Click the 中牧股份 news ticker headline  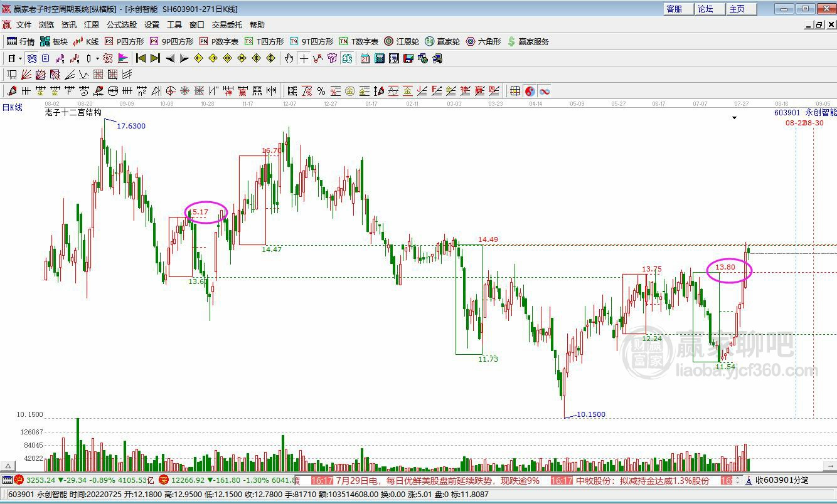[642, 481]
